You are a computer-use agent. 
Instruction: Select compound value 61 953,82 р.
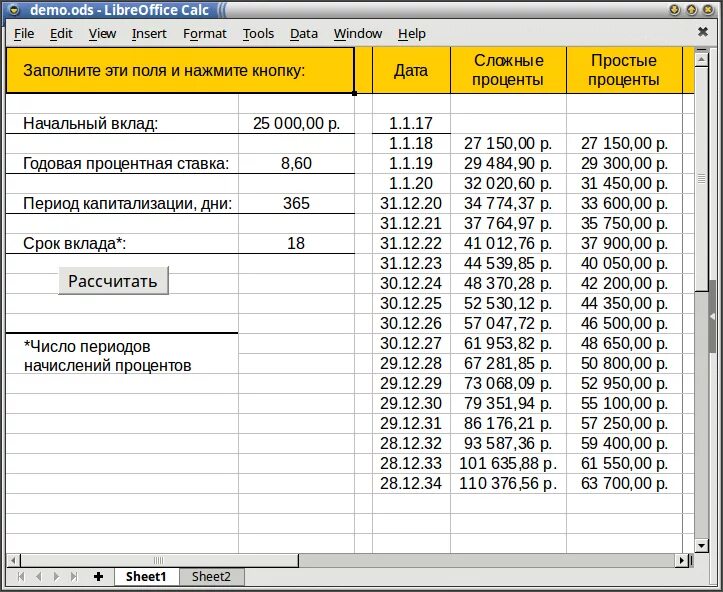click(508, 343)
